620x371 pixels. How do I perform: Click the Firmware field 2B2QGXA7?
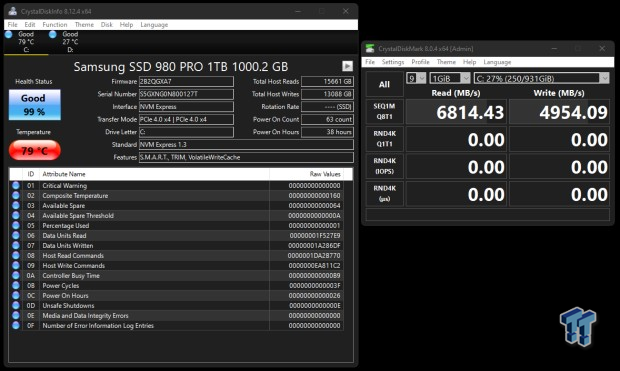186,81
